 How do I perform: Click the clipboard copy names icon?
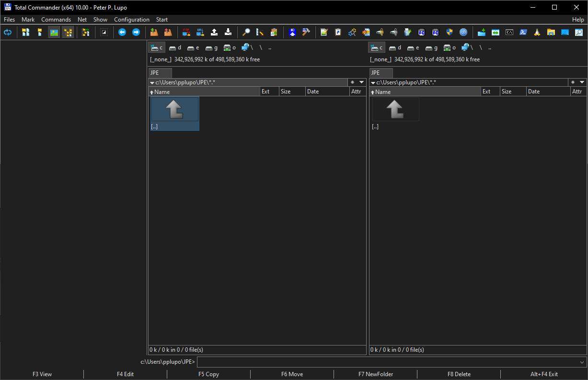pyautogui.click(x=274, y=32)
